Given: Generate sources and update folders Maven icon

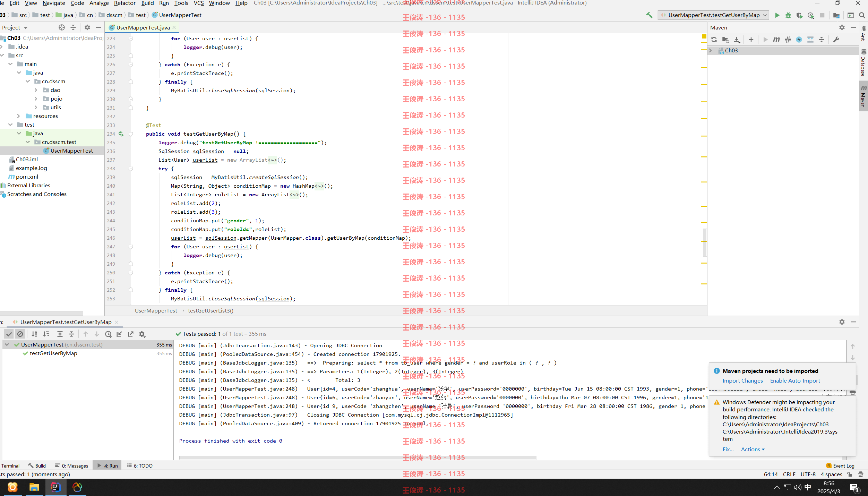Looking at the screenshot, I should tap(725, 40).
